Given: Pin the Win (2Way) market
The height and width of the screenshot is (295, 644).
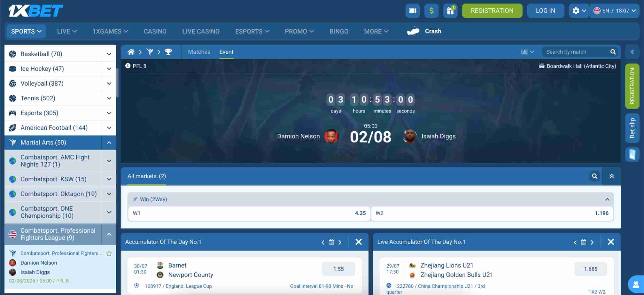Looking at the screenshot, I should [135, 199].
